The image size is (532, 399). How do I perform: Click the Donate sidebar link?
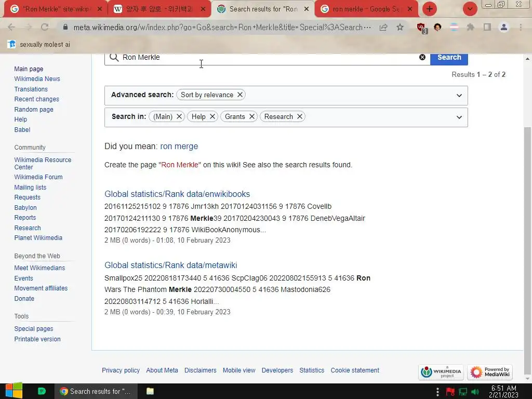[24, 299]
